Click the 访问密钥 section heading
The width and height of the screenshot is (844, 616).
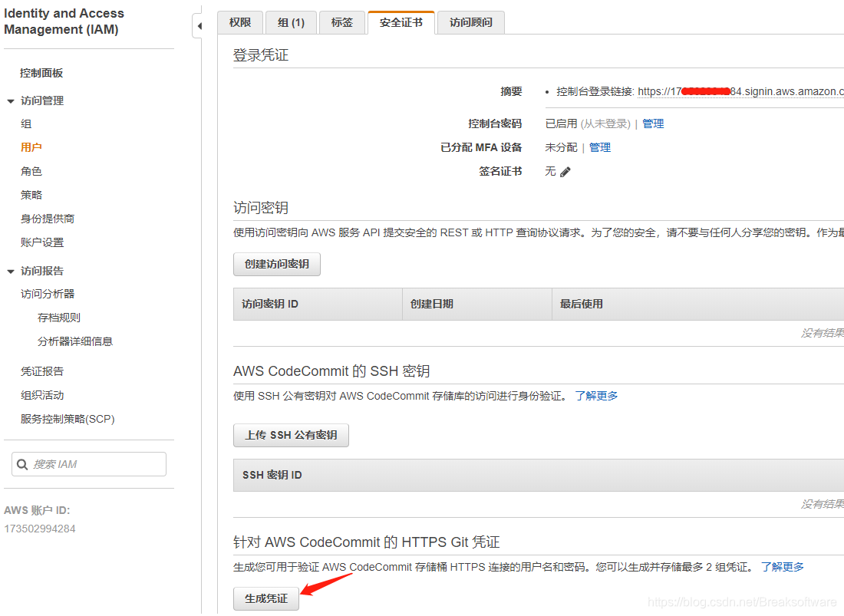[x=261, y=208]
